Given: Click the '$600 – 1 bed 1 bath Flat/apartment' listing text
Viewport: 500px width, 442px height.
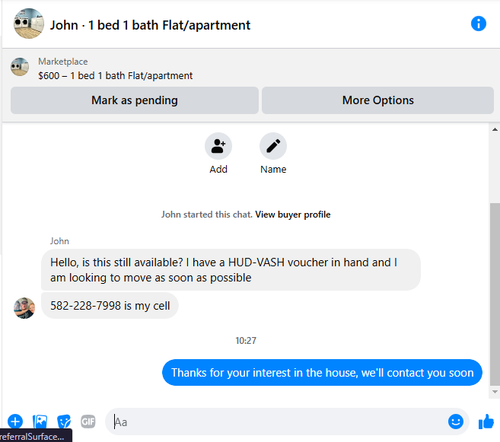Looking at the screenshot, I should pyautogui.click(x=115, y=76).
